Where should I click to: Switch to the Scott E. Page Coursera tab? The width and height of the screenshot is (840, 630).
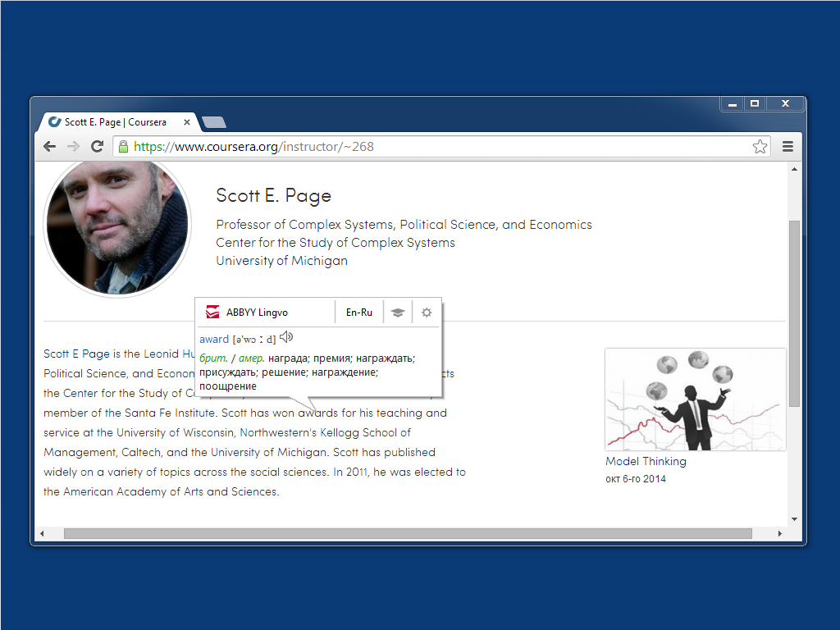[x=115, y=122]
